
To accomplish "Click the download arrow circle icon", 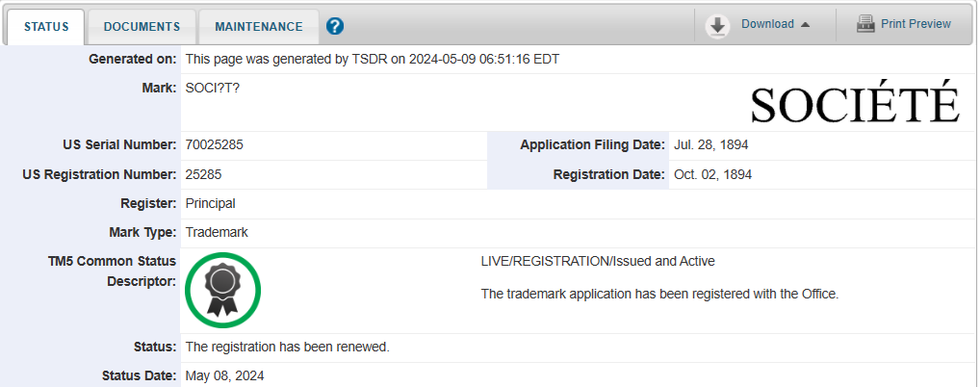I will (717, 26).
